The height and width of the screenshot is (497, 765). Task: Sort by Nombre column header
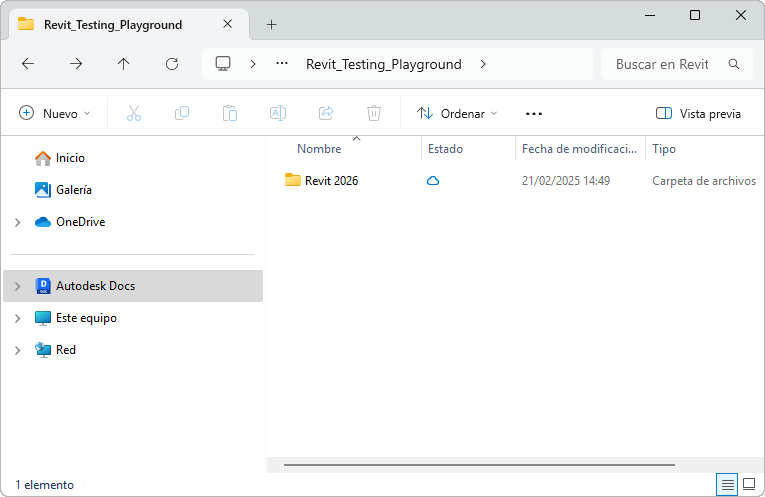tap(320, 149)
